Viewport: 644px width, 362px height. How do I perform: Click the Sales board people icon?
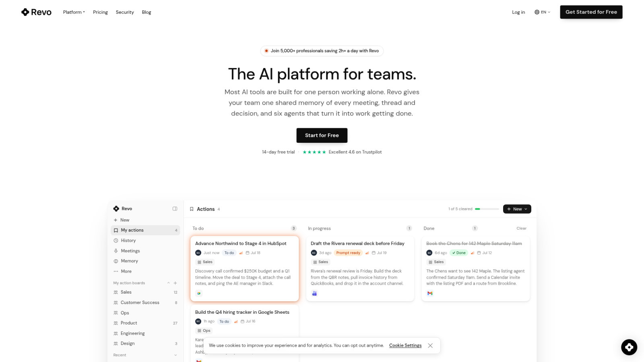pos(116,292)
